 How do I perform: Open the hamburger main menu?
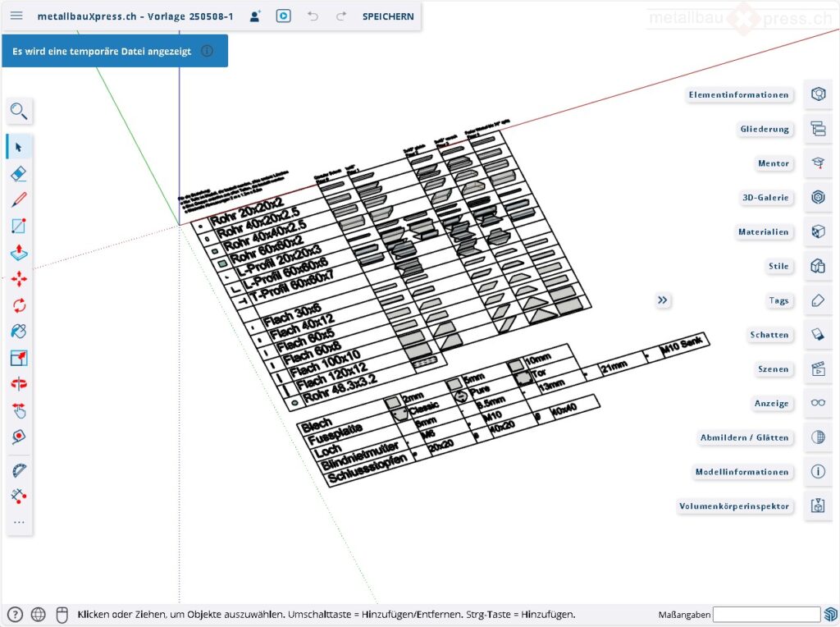click(16, 16)
